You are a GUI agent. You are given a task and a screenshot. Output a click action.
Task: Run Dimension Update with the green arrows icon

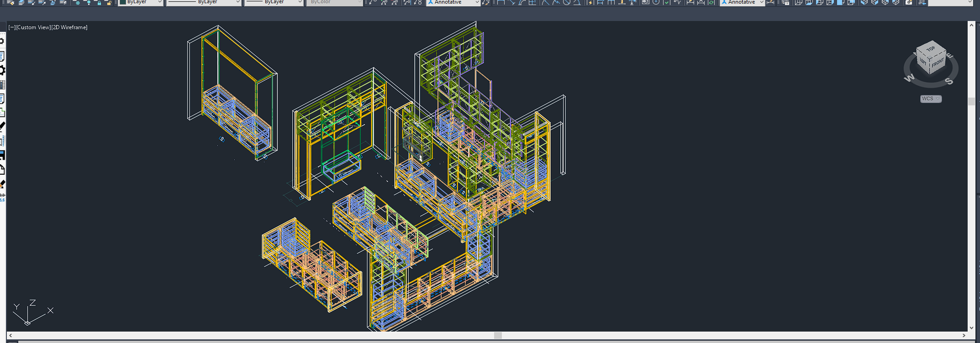tap(711, 2)
